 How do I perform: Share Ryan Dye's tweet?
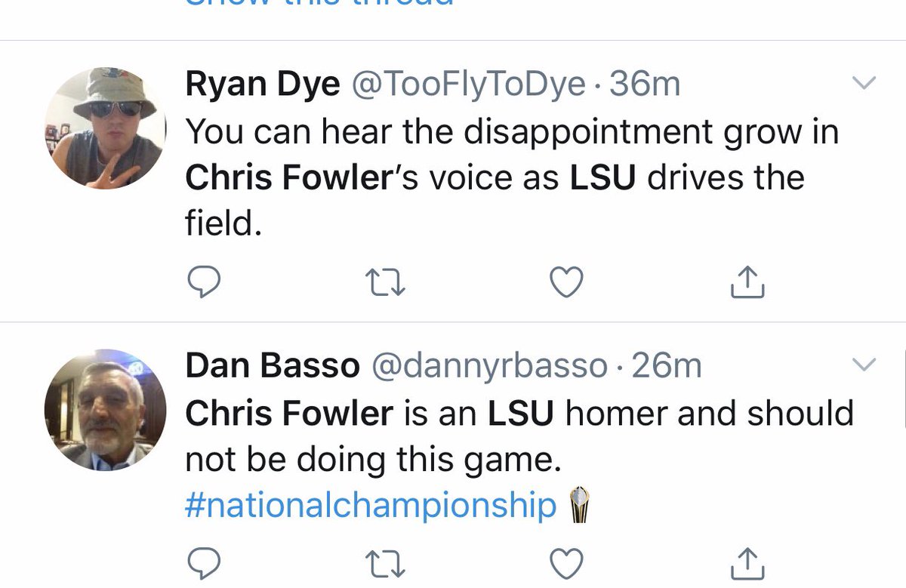747,282
